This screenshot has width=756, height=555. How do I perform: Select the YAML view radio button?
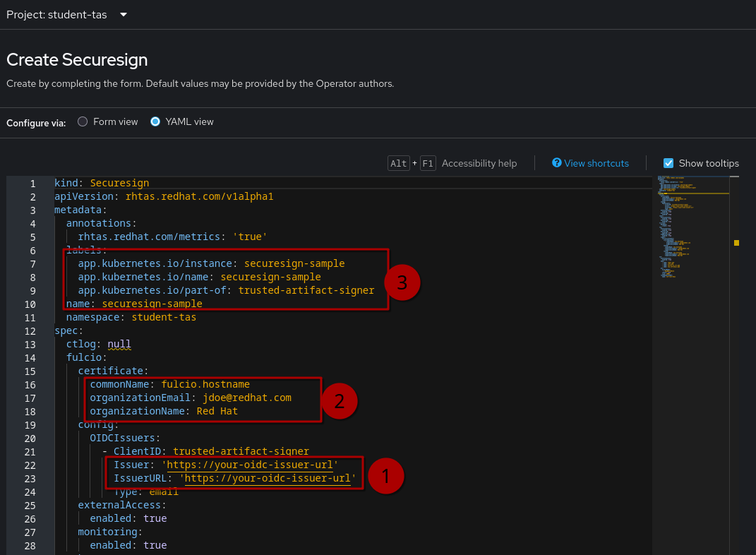click(155, 121)
